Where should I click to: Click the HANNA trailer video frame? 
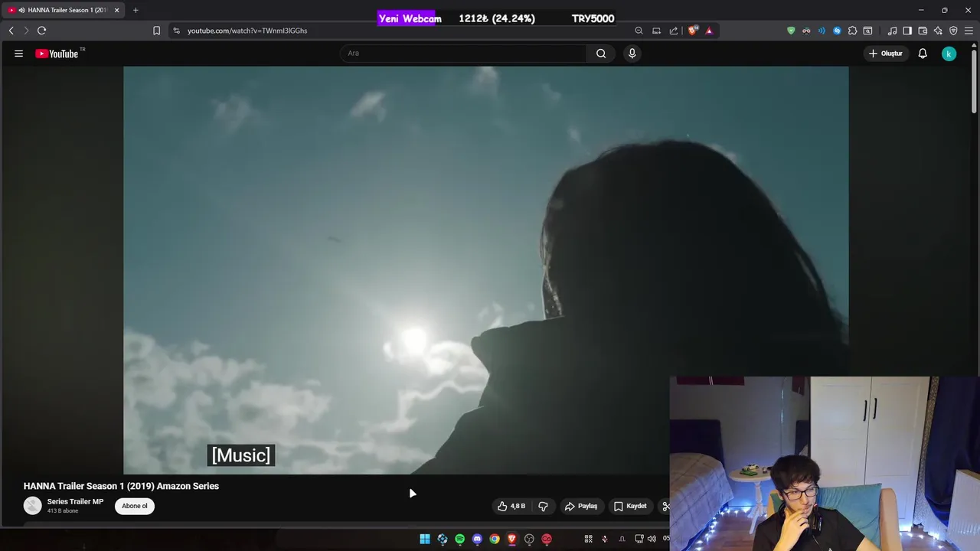[485, 270]
